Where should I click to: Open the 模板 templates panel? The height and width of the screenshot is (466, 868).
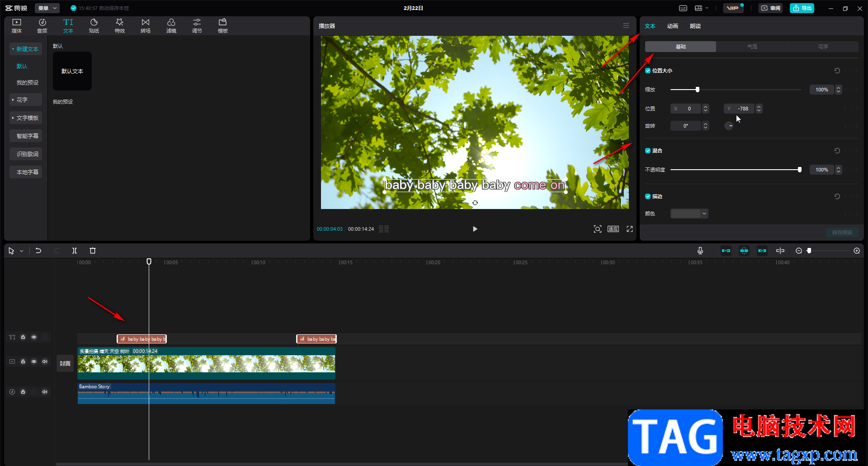coord(223,26)
